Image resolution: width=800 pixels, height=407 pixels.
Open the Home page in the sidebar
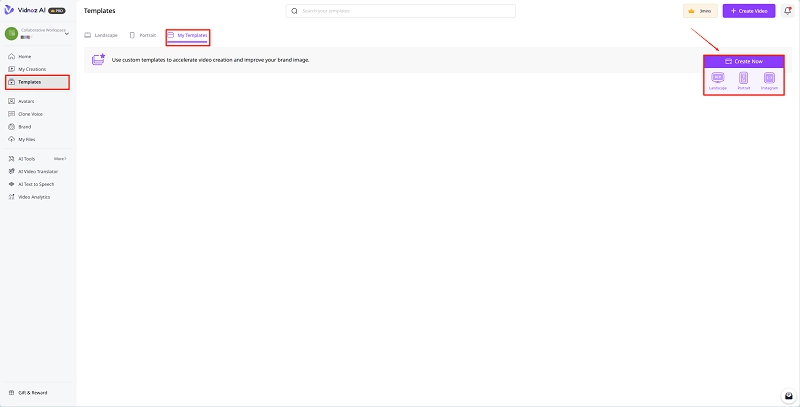[24, 56]
